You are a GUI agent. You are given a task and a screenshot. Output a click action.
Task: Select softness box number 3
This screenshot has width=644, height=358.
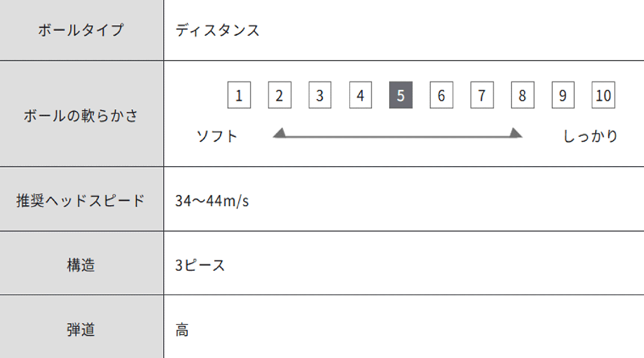(320, 95)
